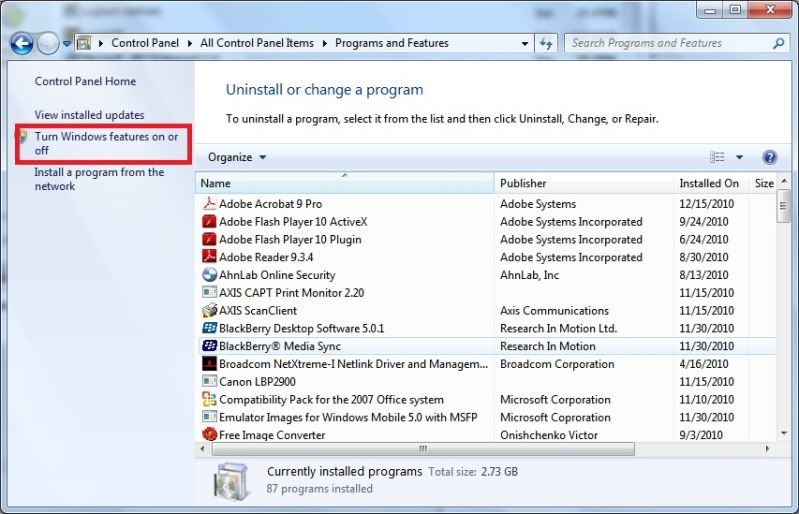The height and width of the screenshot is (514, 799).
Task: Open the View installed updates link
Action: (x=89, y=115)
